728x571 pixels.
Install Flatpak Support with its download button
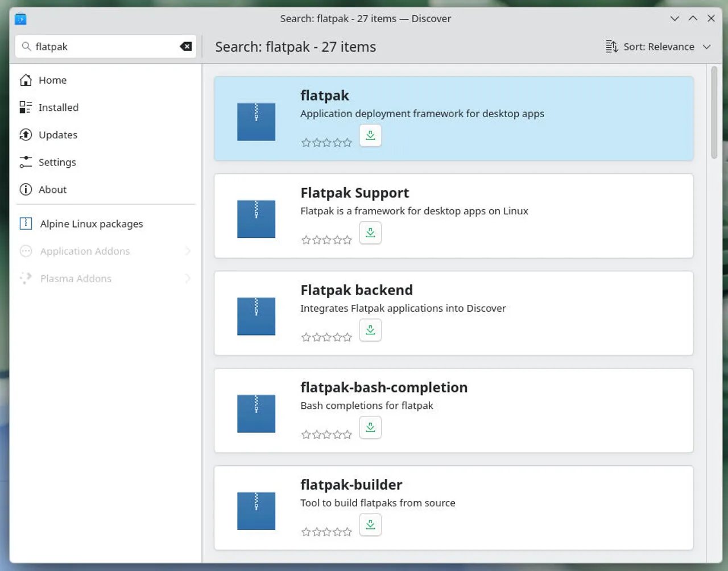click(x=370, y=233)
